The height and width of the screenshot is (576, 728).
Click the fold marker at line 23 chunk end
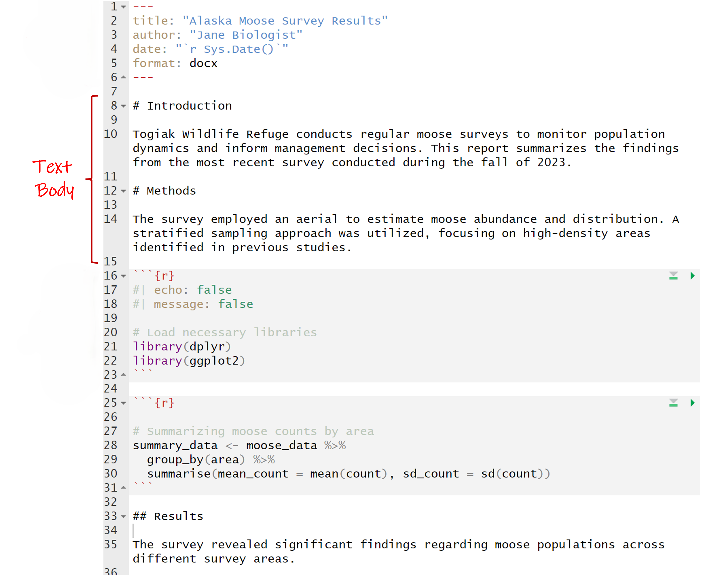(124, 375)
